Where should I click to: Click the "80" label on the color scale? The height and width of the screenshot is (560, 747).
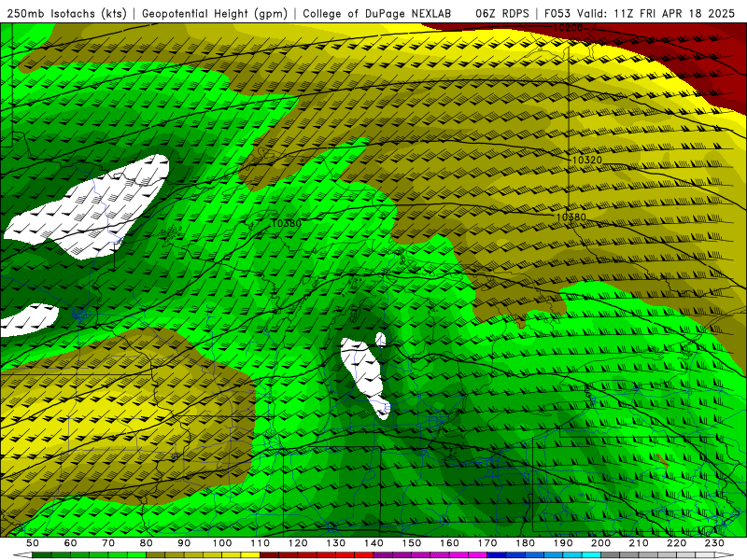[147, 543]
